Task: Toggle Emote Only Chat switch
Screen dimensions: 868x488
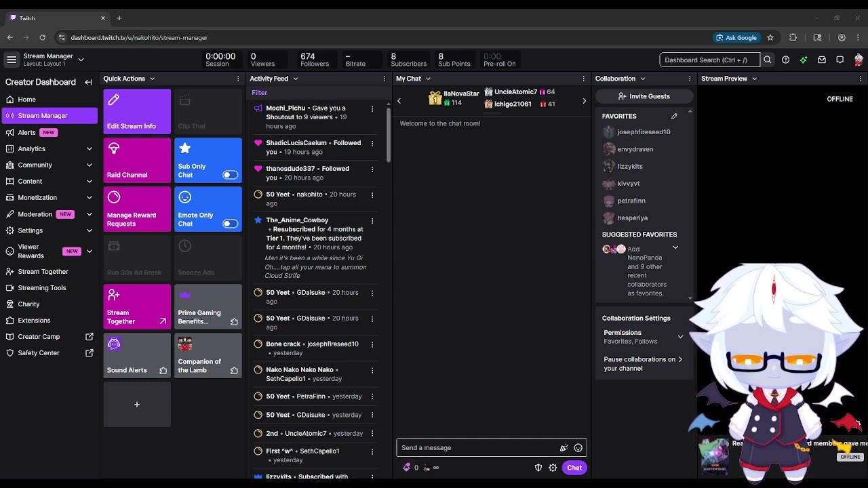Action: click(231, 224)
